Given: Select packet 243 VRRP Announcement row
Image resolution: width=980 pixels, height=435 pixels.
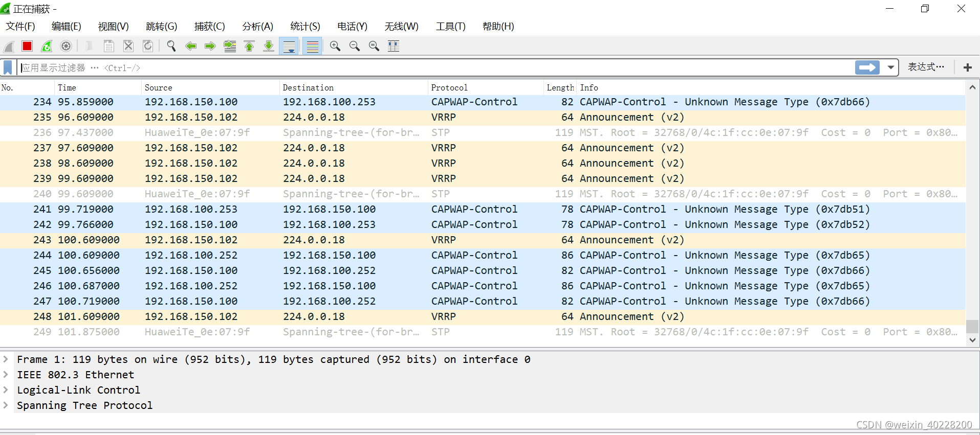Looking at the screenshot, I should (483, 240).
